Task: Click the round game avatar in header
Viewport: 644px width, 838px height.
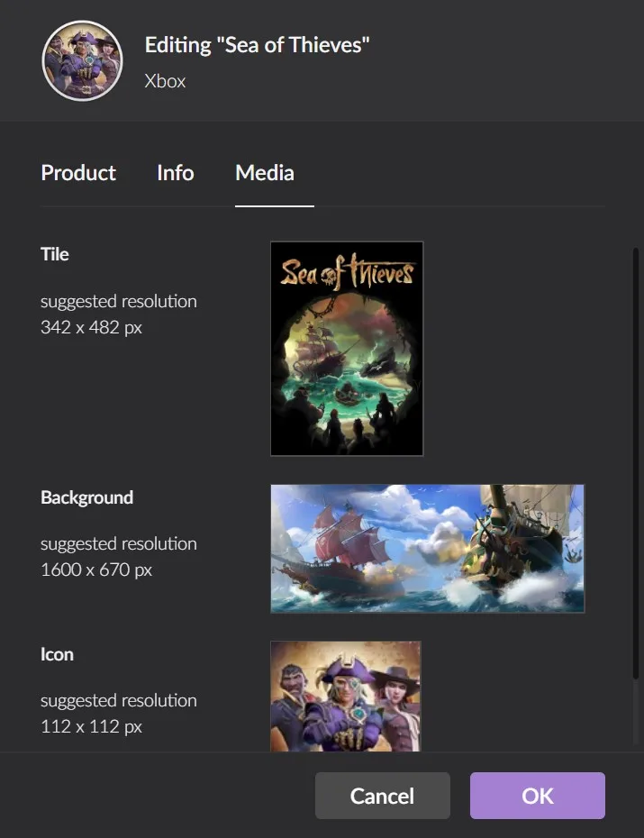Action: pos(82,61)
